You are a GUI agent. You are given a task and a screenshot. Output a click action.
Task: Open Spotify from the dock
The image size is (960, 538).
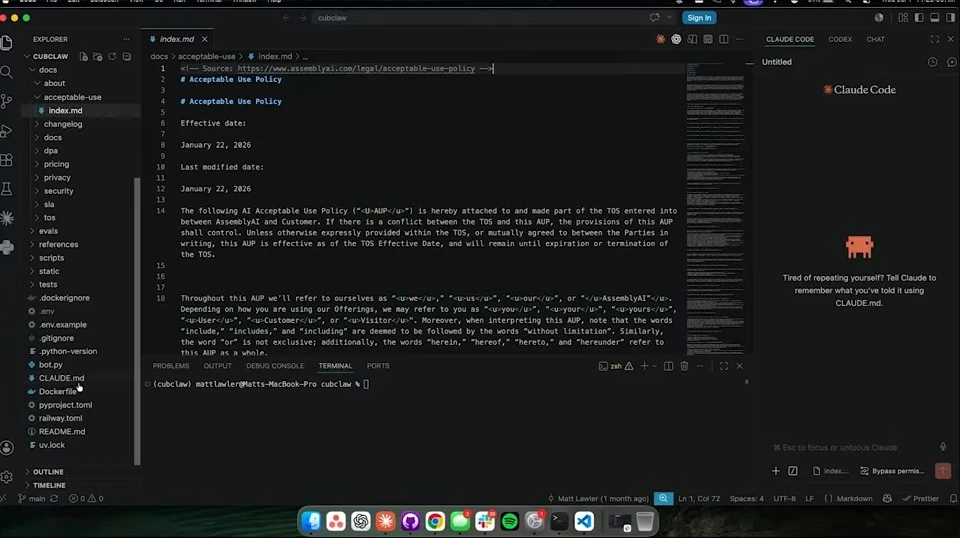[x=509, y=521]
